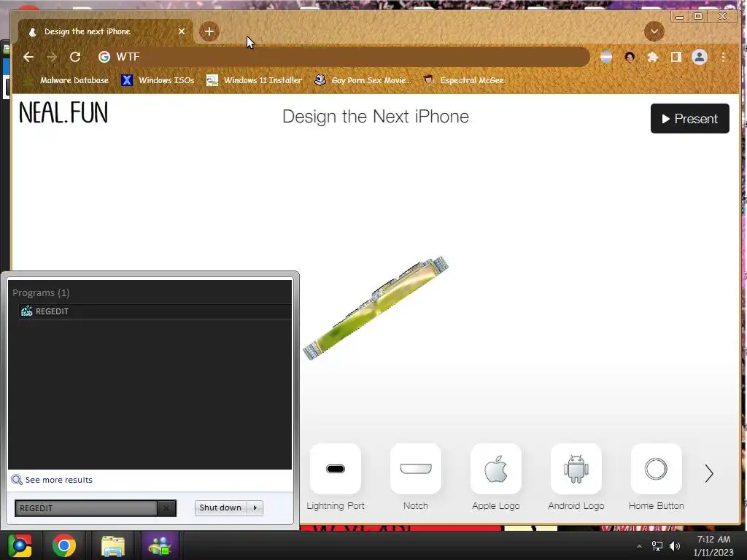Open the NEAL.FUN home logo
This screenshot has width=747, height=560.
coord(63,113)
